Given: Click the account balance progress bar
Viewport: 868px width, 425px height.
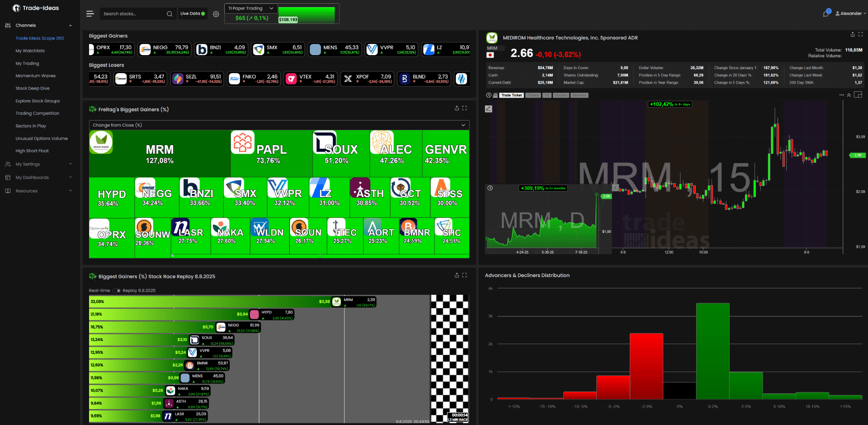Looking at the screenshot, I should 307,14.
